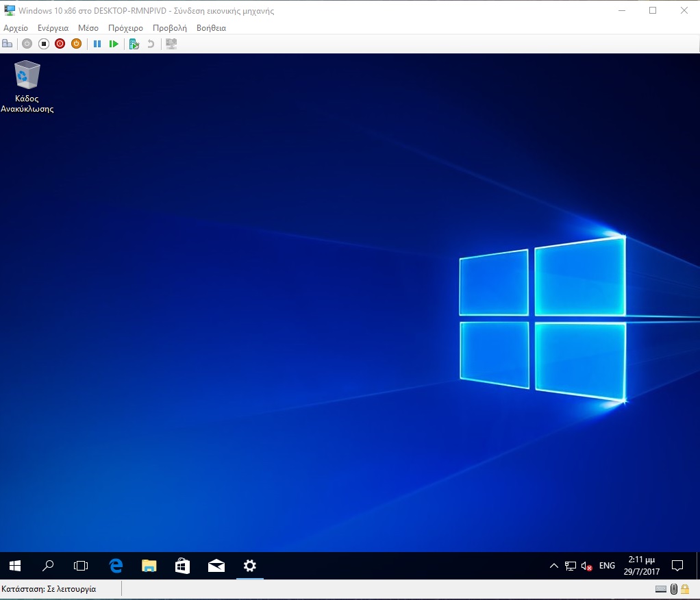The height and width of the screenshot is (600, 700).
Task: Click the ENG language indicator
Action: [x=607, y=566]
